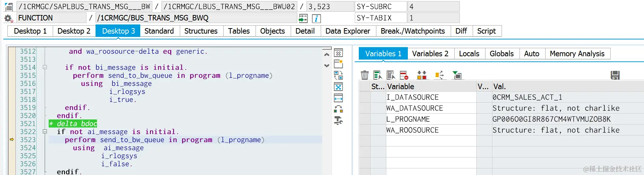This screenshot has width=644, height=175.
Task: Switch to the Desktop 1 tab
Action: point(30,31)
